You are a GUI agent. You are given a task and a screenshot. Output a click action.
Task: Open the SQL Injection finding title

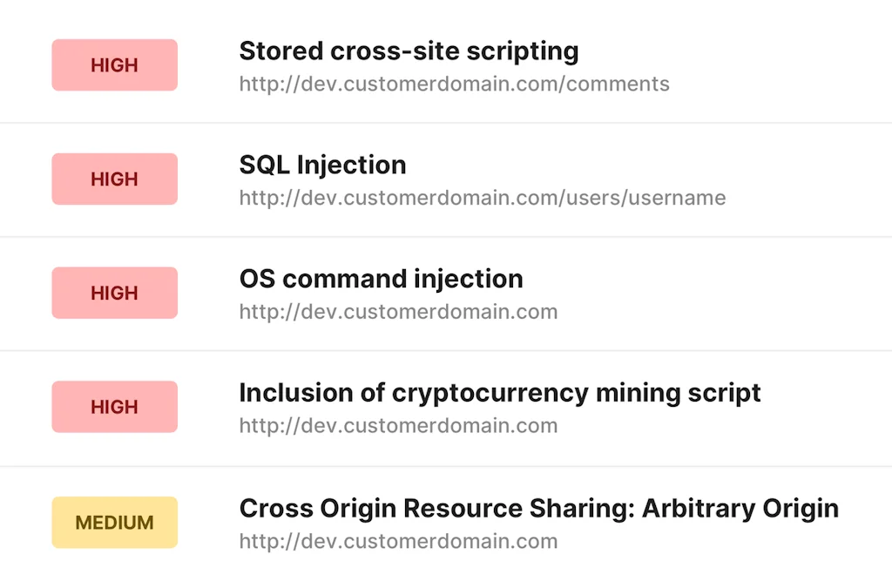coord(322,165)
